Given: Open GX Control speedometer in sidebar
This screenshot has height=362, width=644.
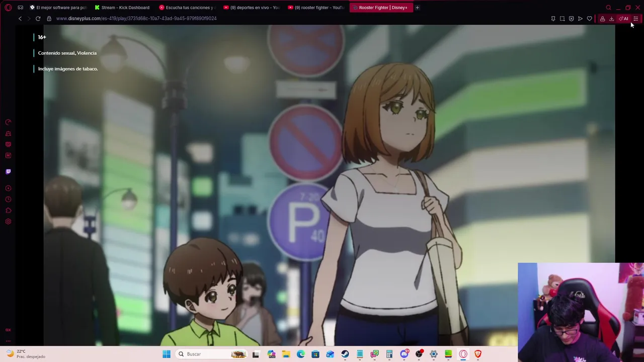Looking at the screenshot, I should (x=8, y=122).
